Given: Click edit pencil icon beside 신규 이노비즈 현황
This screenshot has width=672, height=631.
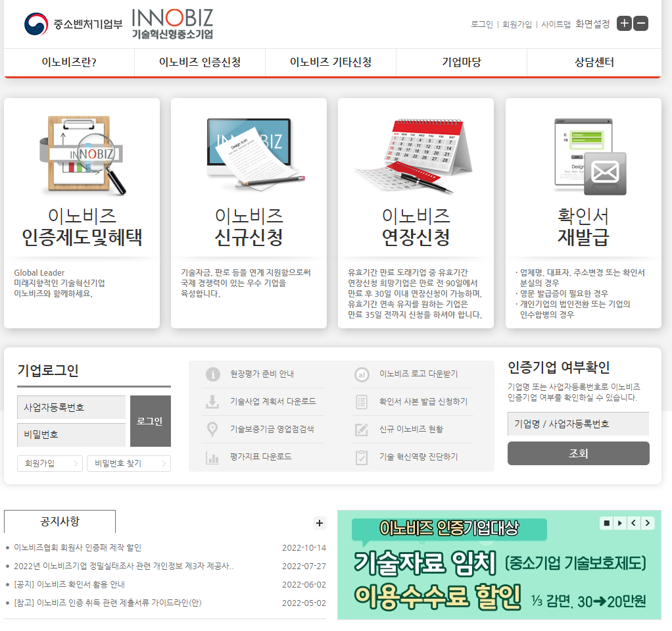Looking at the screenshot, I should pos(362,430).
